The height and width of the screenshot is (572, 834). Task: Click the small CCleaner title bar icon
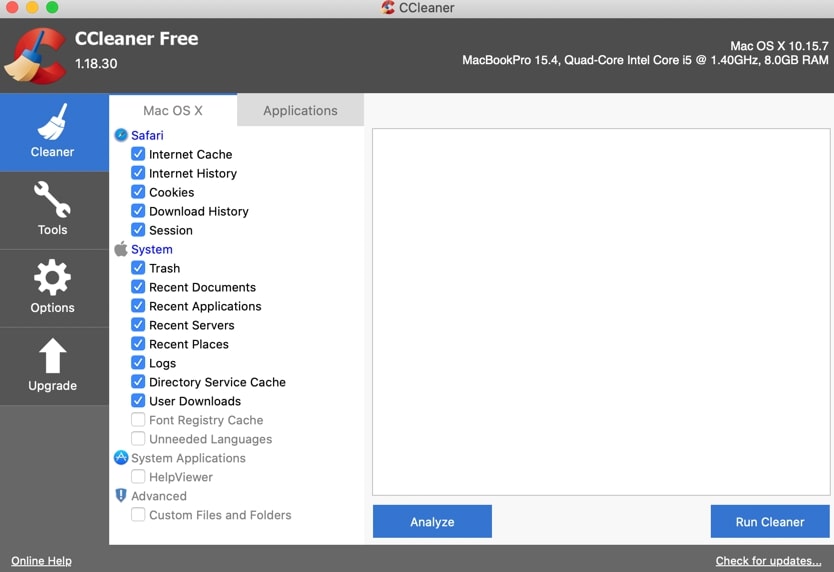[x=388, y=7]
